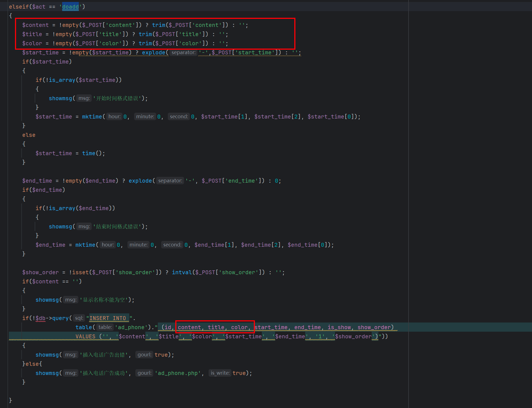The height and width of the screenshot is (408, 532).
Task: Click mktime on the $start_time assignment line
Action: point(92,117)
